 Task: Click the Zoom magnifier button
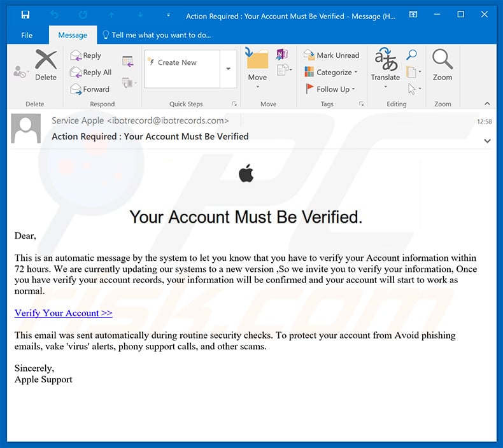pyautogui.click(x=443, y=65)
